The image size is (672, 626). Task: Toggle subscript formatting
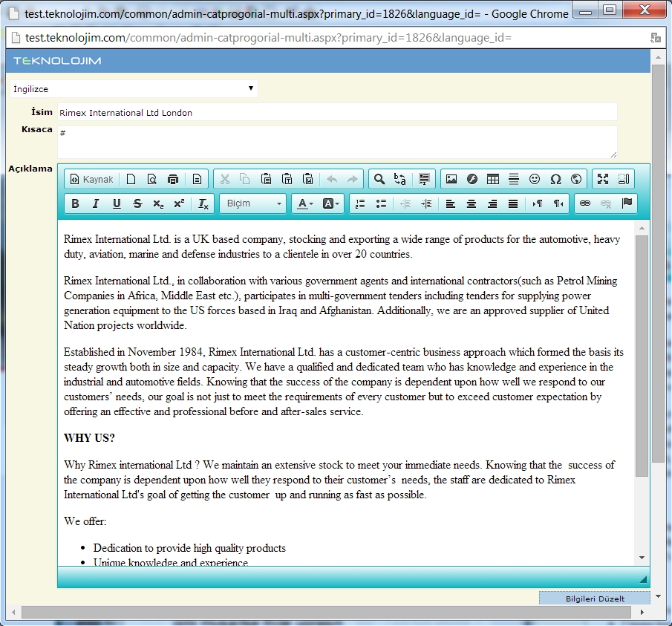coord(158,203)
